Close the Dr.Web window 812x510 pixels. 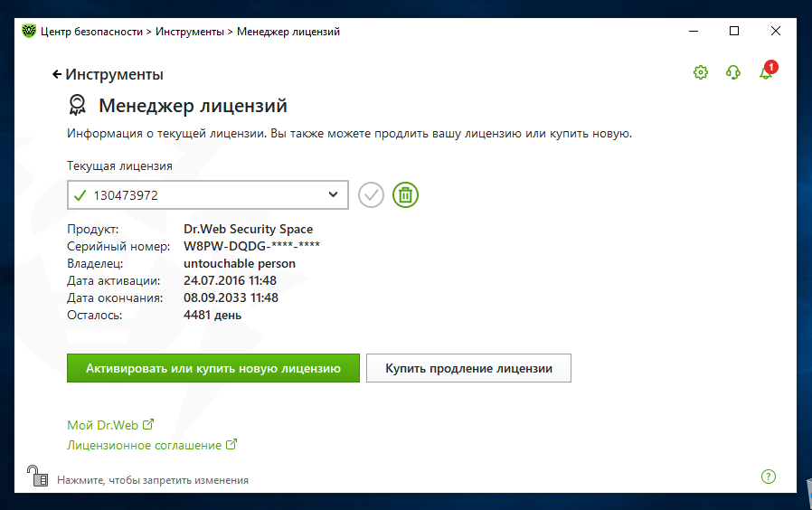[776, 31]
